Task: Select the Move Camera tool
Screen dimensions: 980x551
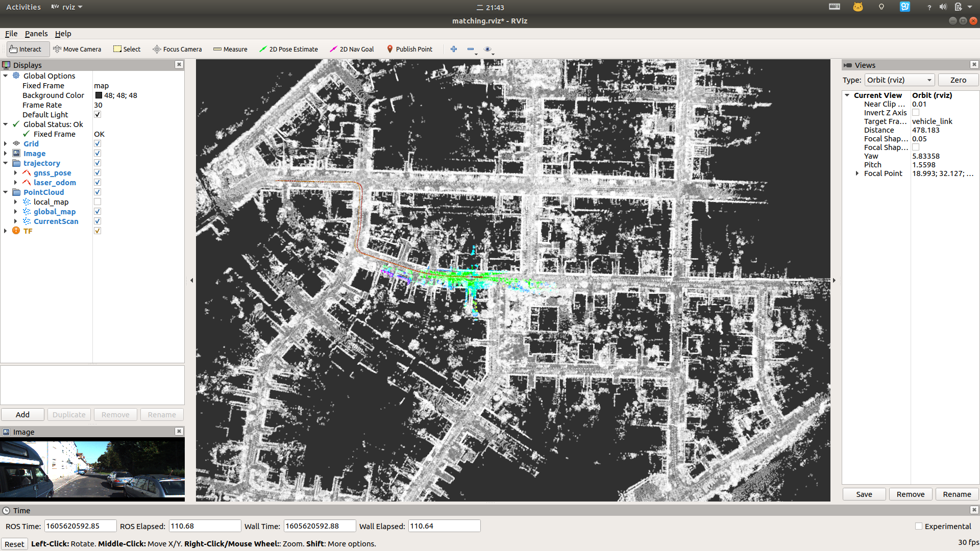Action: pyautogui.click(x=77, y=49)
